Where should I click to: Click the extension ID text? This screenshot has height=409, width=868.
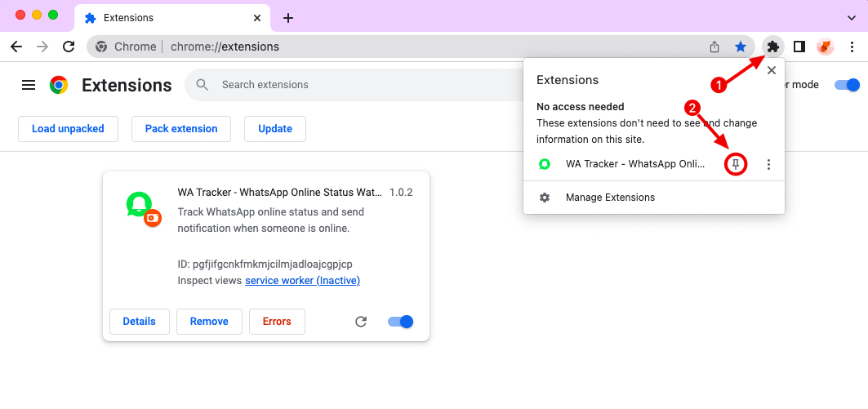coord(265,264)
